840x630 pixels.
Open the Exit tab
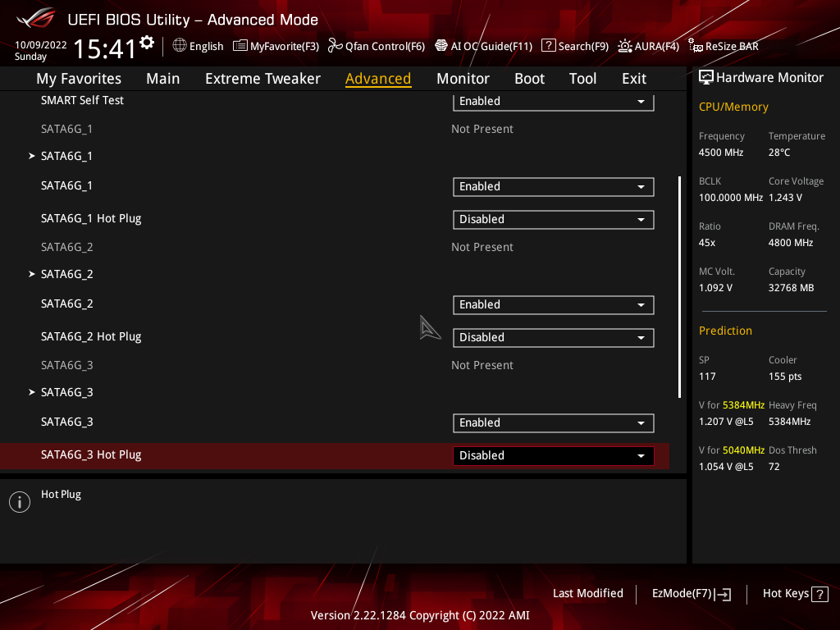[634, 79]
